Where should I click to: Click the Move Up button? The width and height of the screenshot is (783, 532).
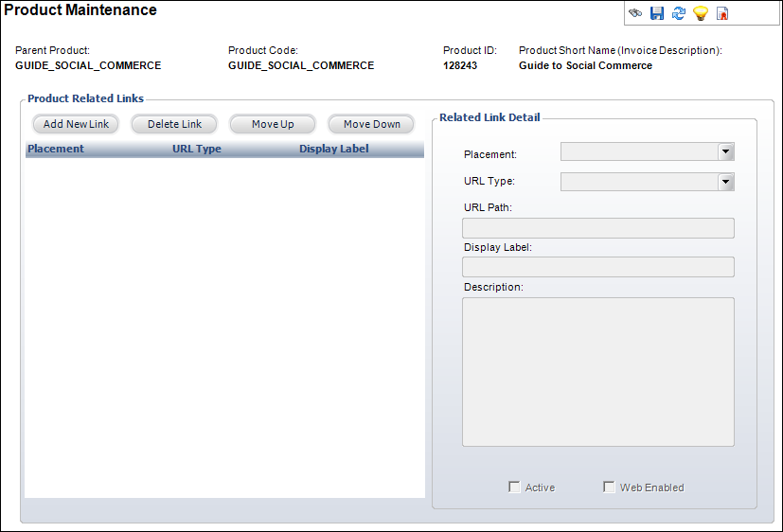click(x=273, y=124)
